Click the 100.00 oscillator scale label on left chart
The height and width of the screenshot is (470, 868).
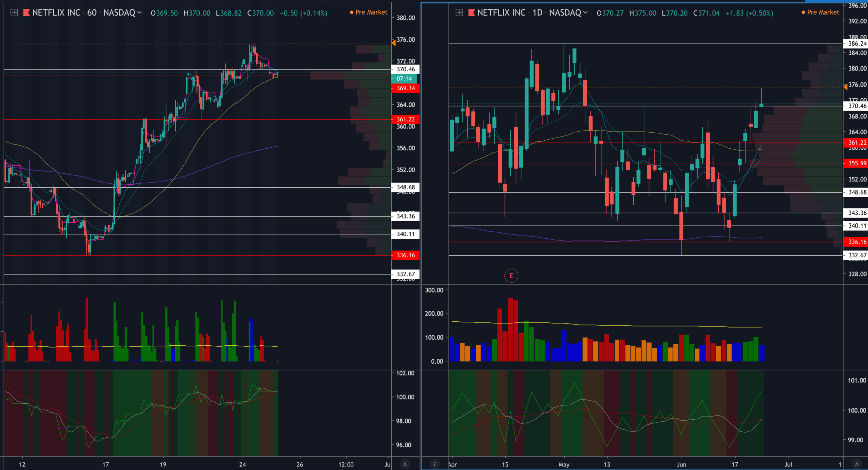tap(405, 397)
